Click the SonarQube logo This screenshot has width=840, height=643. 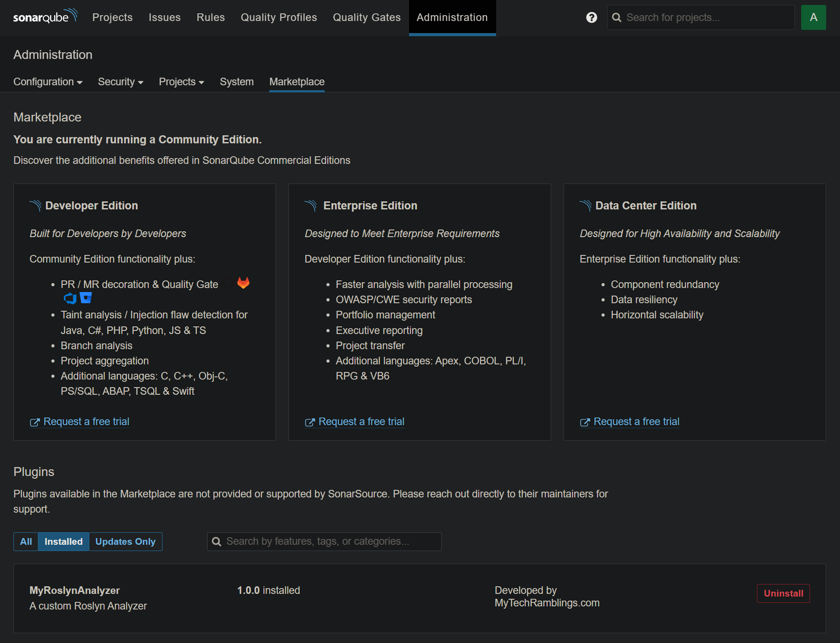(45, 17)
